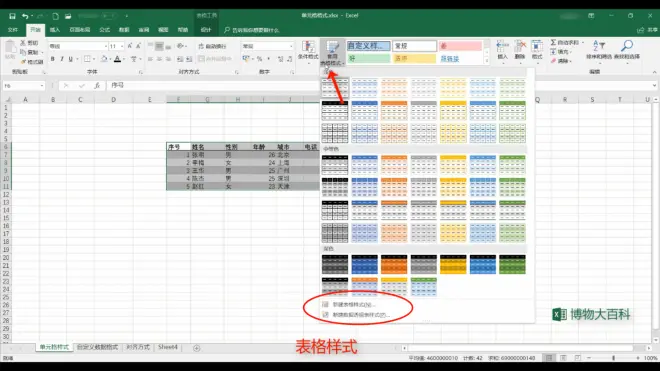This screenshot has width=660, height=371.
Task: Click the Undo arrow icon
Action: (x=25, y=16)
